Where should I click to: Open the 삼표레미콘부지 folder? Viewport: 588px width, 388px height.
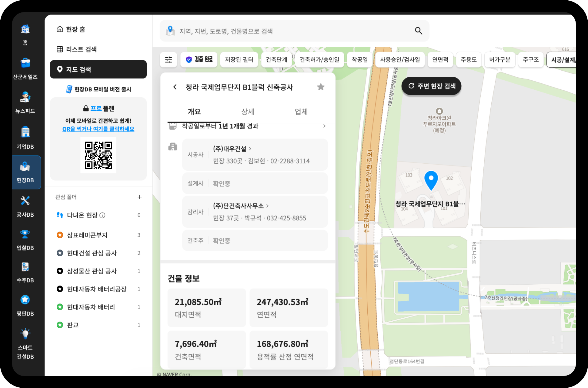pyautogui.click(x=98, y=235)
